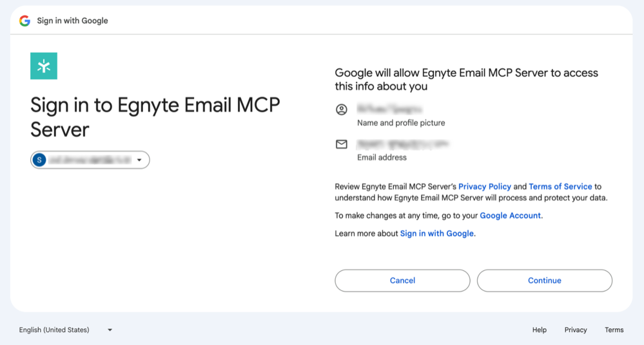The height and width of the screenshot is (345, 644).
Task: Open Help in the footer
Action: [540, 330]
